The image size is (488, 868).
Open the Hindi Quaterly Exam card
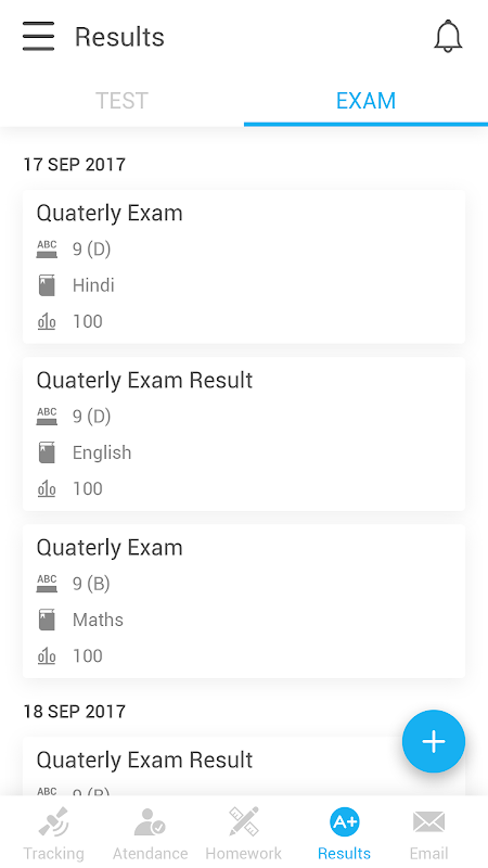(x=244, y=267)
